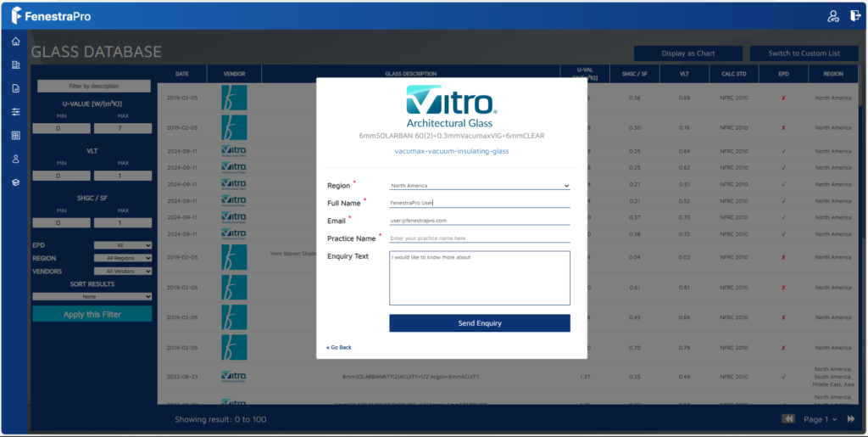Click the 'Showing result: 0 to 100' text
The width and height of the screenshot is (868, 437).
(x=220, y=419)
